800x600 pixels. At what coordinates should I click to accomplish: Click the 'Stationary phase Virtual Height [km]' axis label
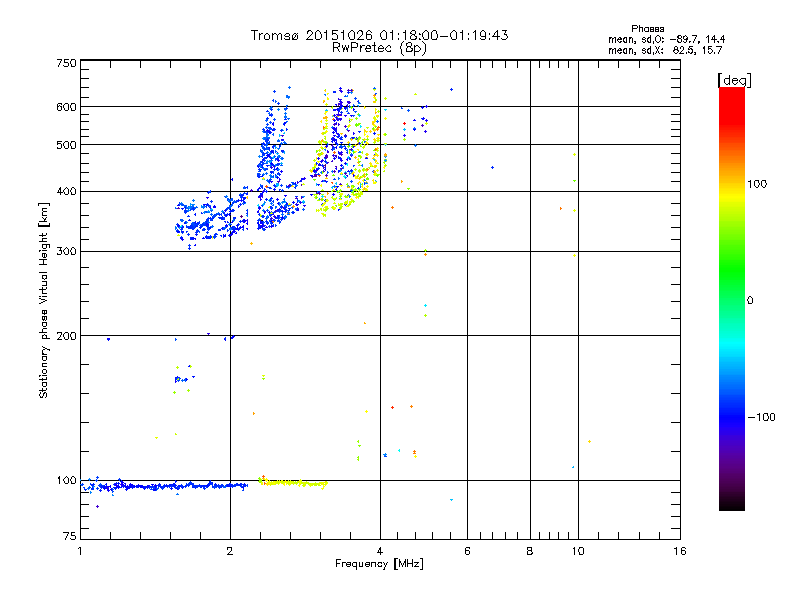tap(44, 300)
